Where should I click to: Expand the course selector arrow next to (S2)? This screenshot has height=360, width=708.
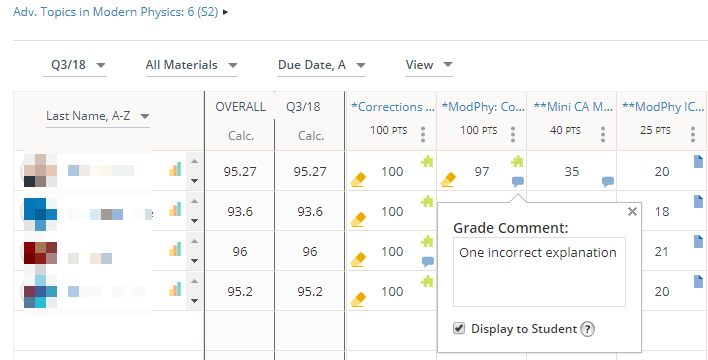225,12
